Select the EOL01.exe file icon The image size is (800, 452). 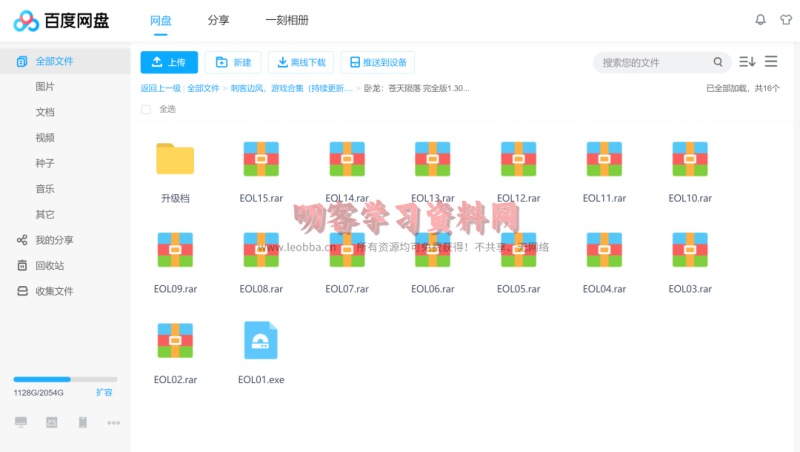pyautogui.click(x=261, y=340)
